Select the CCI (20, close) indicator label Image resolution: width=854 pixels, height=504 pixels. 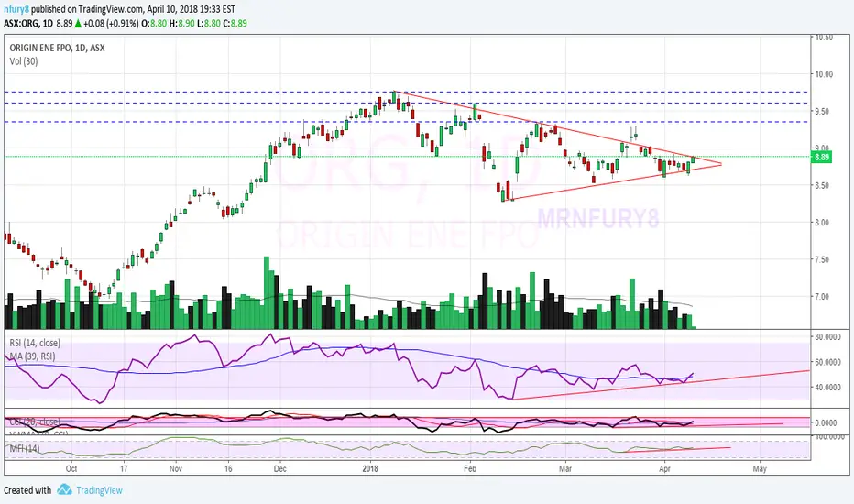34,422
